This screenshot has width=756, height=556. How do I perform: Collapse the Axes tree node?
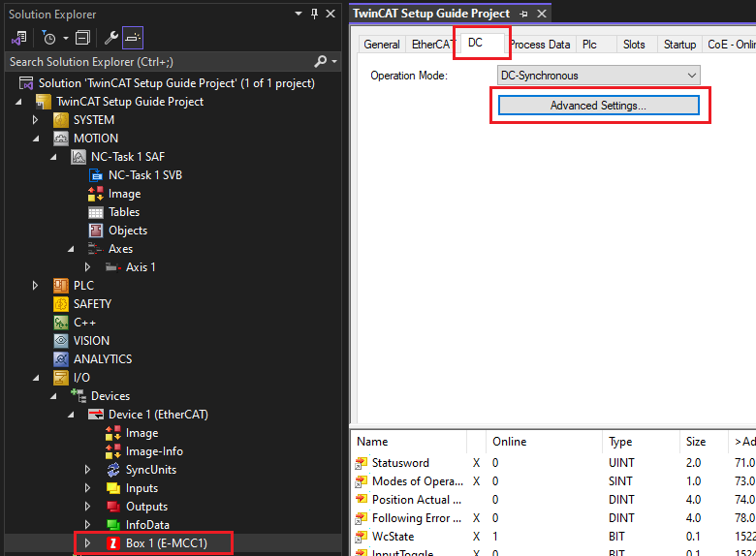(71, 249)
